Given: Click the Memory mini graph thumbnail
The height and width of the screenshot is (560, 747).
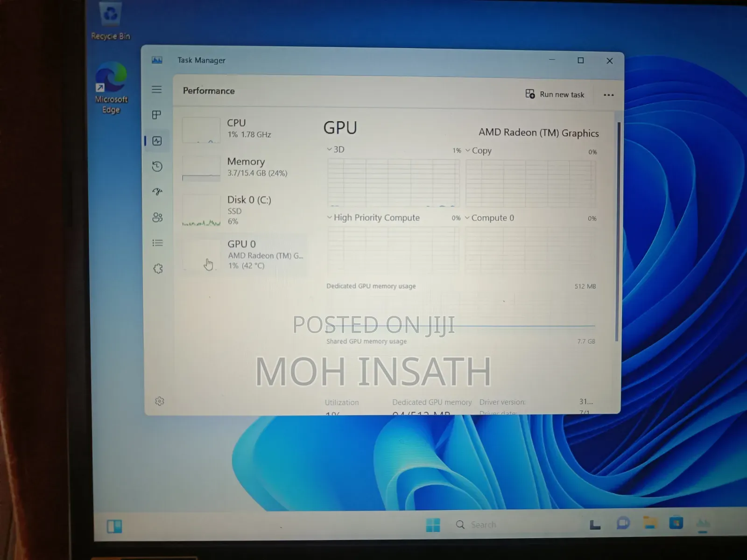Looking at the screenshot, I should (201, 168).
